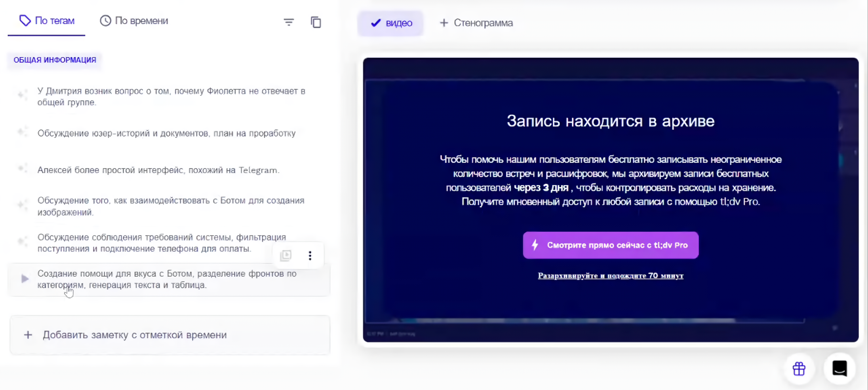Click Смотрите прямо сейчас с tl;dv Pro
This screenshot has width=868, height=390.
pos(611,245)
